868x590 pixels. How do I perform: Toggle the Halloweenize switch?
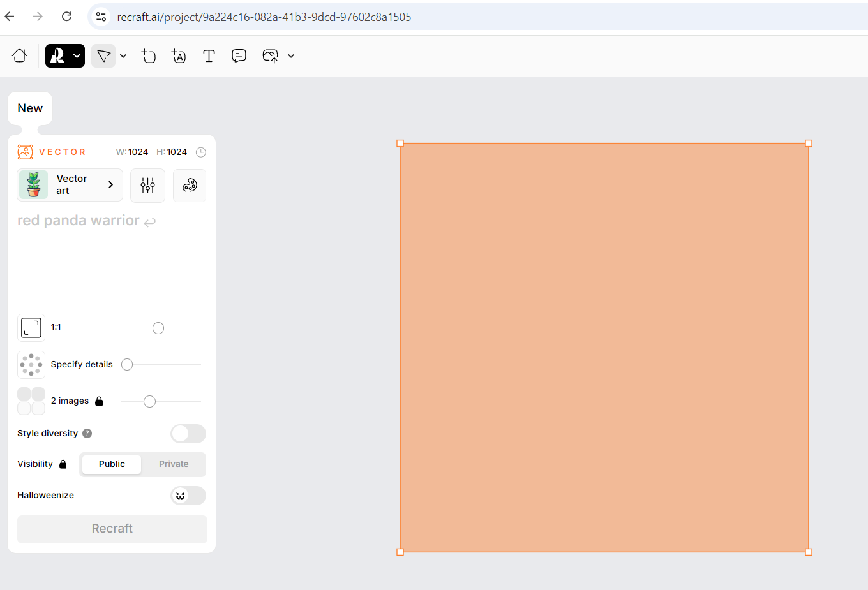[188, 496]
